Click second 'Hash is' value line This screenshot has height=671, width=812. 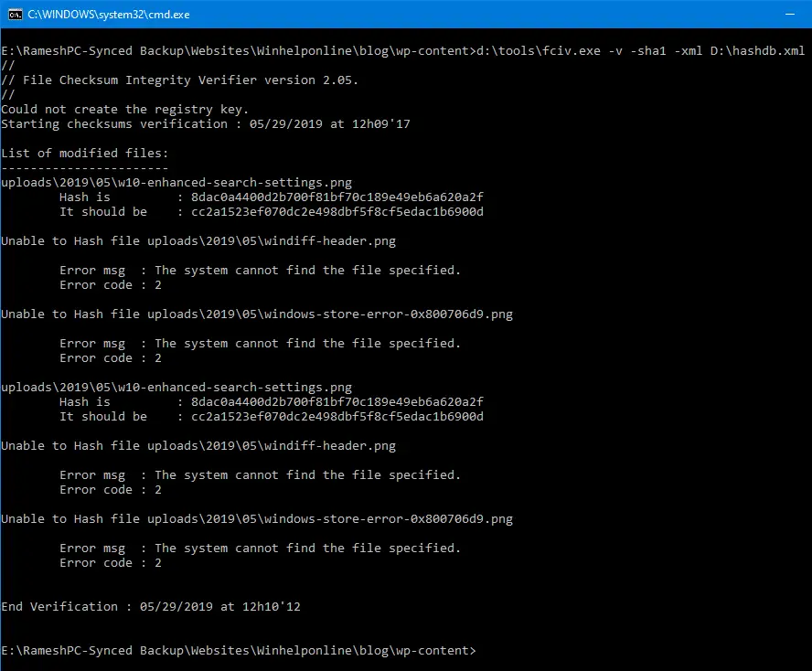click(x=272, y=402)
